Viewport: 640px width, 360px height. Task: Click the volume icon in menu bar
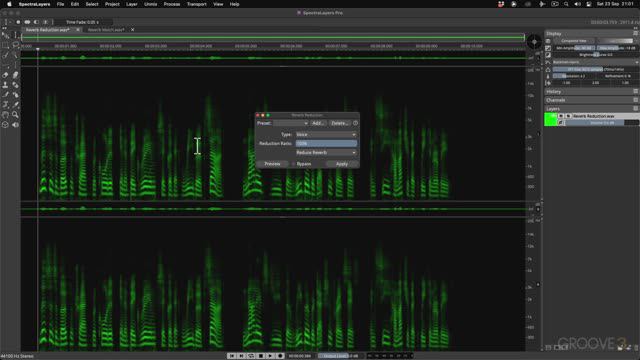[577, 4]
